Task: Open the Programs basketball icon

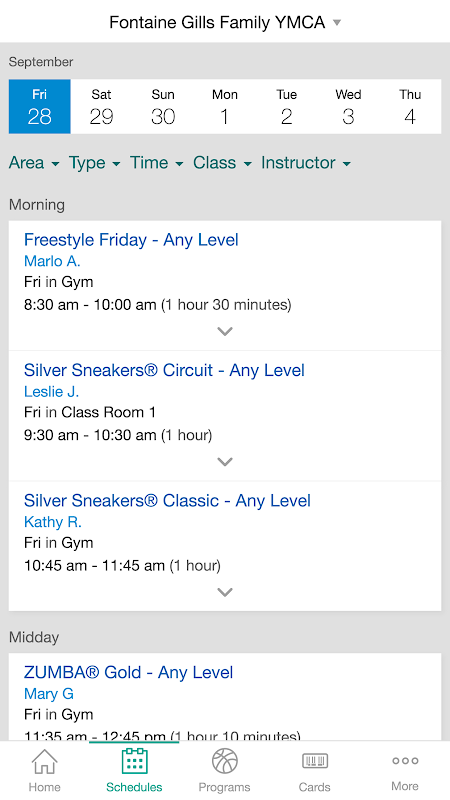Action: [224, 761]
